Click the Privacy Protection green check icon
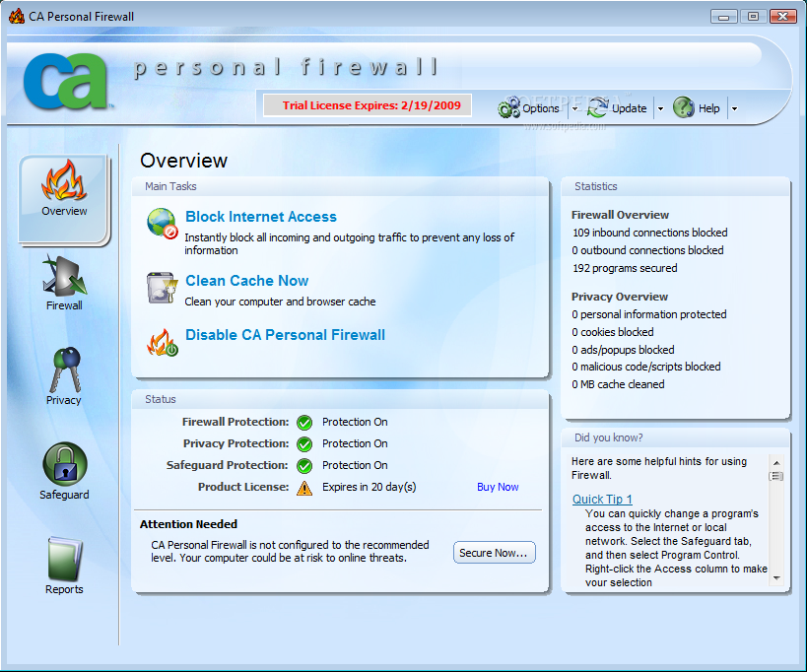 pyautogui.click(x=304, y=444)
